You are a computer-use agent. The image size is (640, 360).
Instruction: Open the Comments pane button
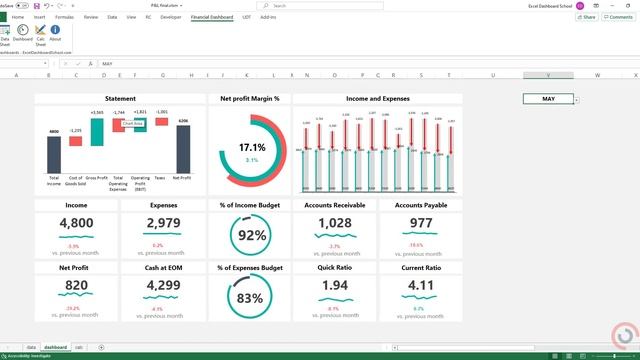coord(618,17)
